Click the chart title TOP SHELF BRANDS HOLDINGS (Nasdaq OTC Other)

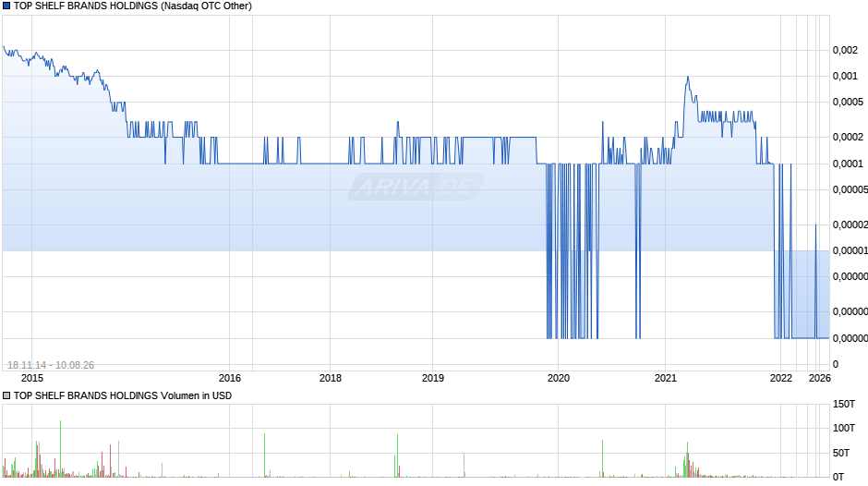[132, 6]
